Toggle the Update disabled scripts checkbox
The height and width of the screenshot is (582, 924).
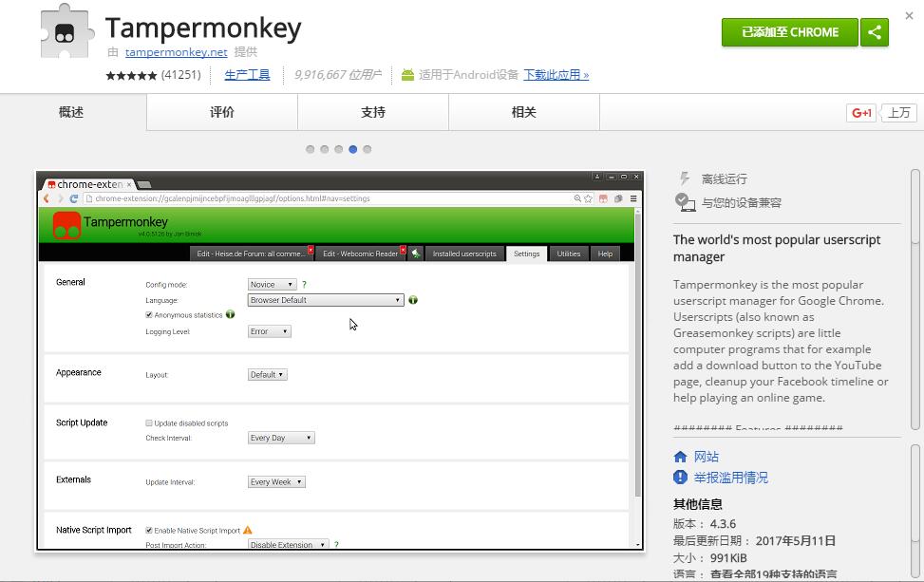tap(149, 422)
